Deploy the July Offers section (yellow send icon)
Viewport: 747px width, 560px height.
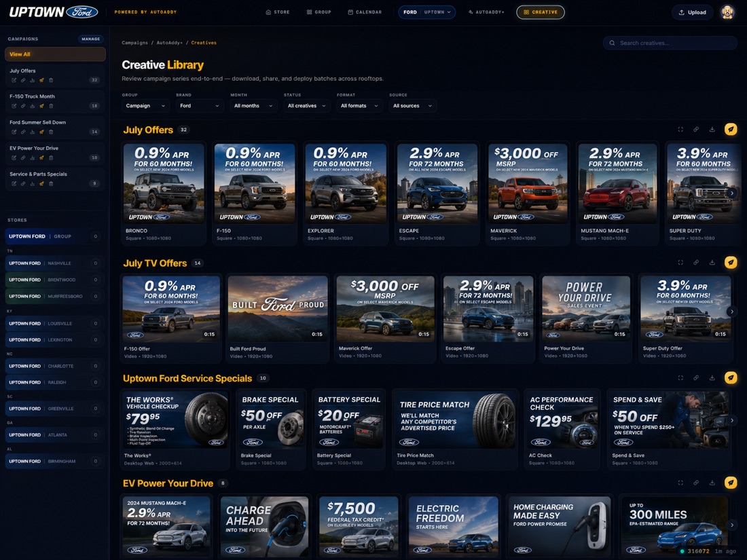tap(731, 129)
